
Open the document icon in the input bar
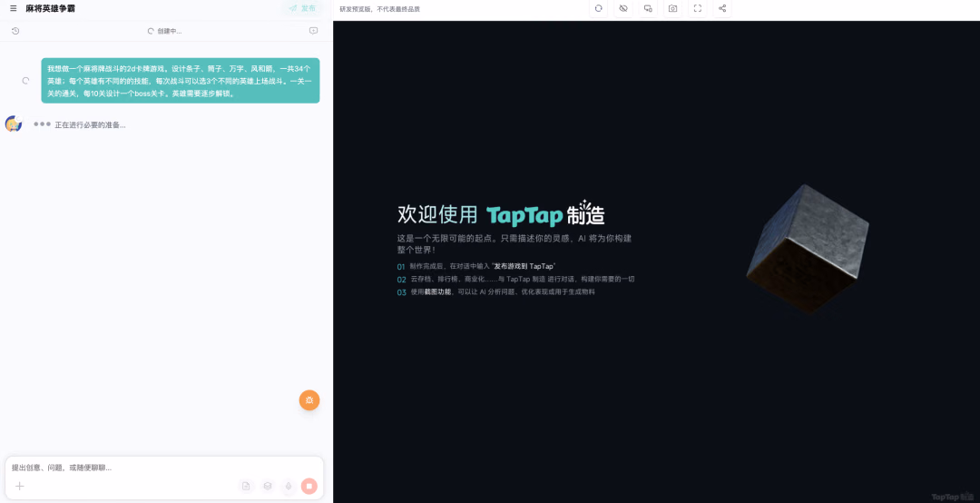tap(246, 486)
